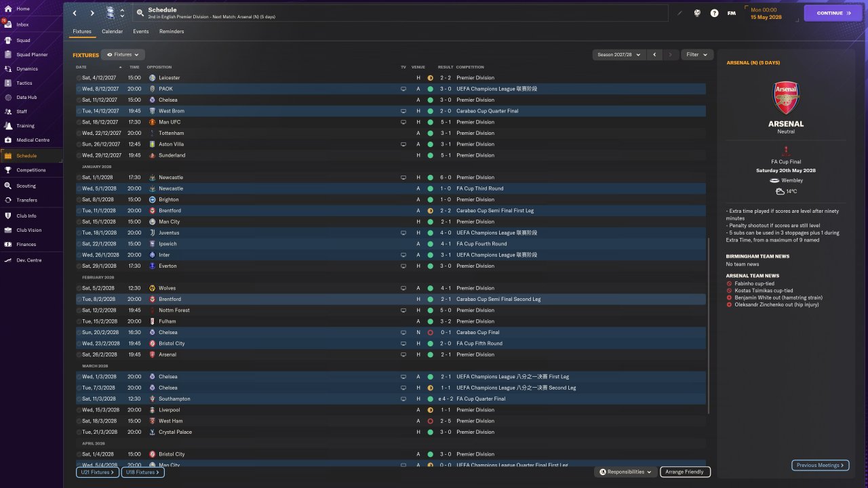Open the Chelsea Carabao Cup Final row
868x488 pixels.
[x=391, y=333]
